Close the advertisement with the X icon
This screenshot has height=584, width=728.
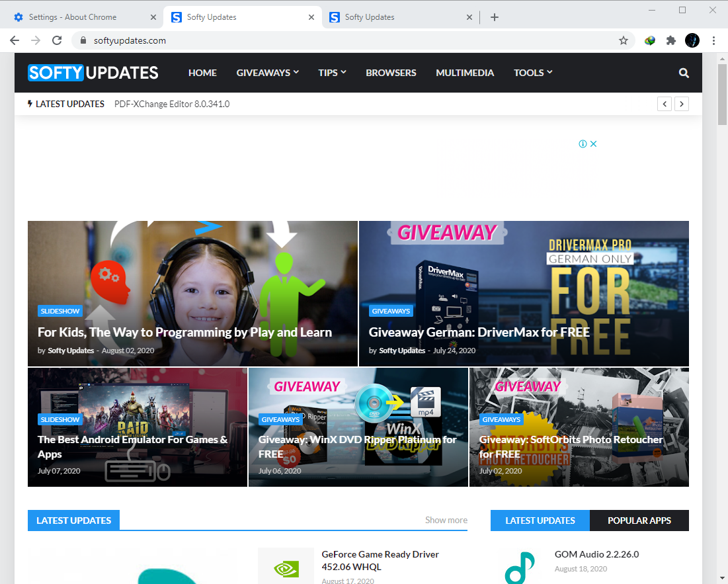point(593,144)
